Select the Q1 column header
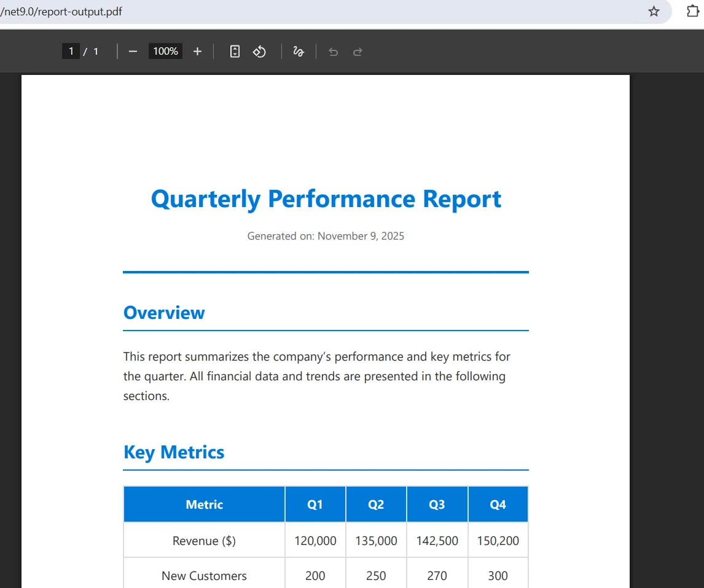 point(315,504)
